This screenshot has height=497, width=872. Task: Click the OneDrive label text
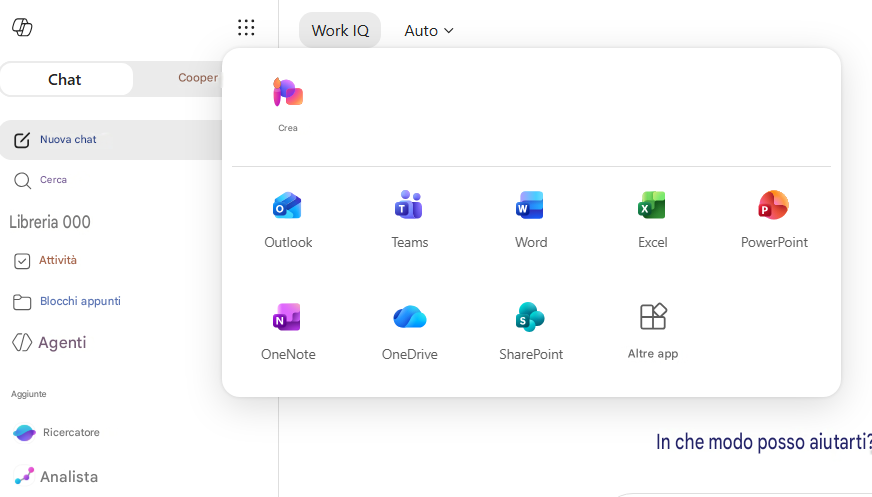(409, 354)
